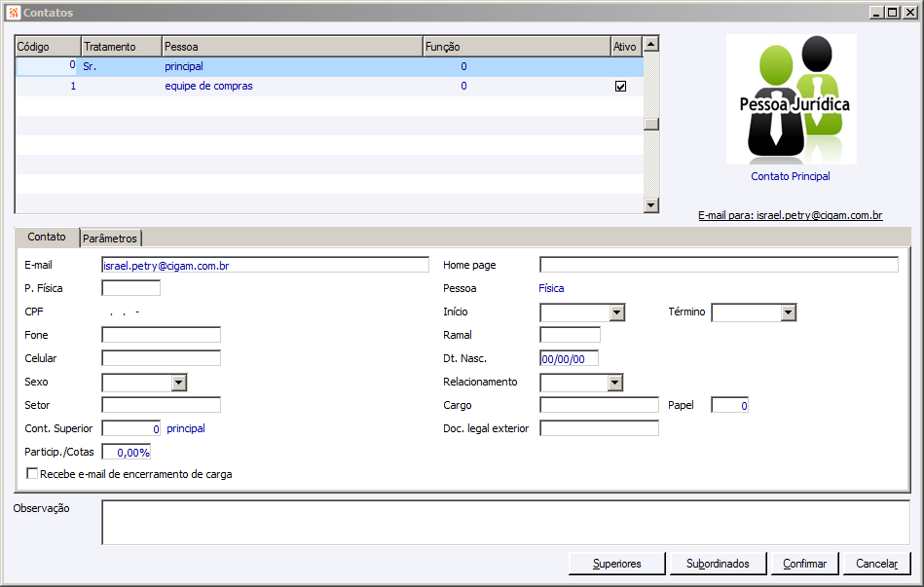The width and height of the screenshot is (924, 587).
Task: Click the Ativo column header
Action: (x=626, y=47)
